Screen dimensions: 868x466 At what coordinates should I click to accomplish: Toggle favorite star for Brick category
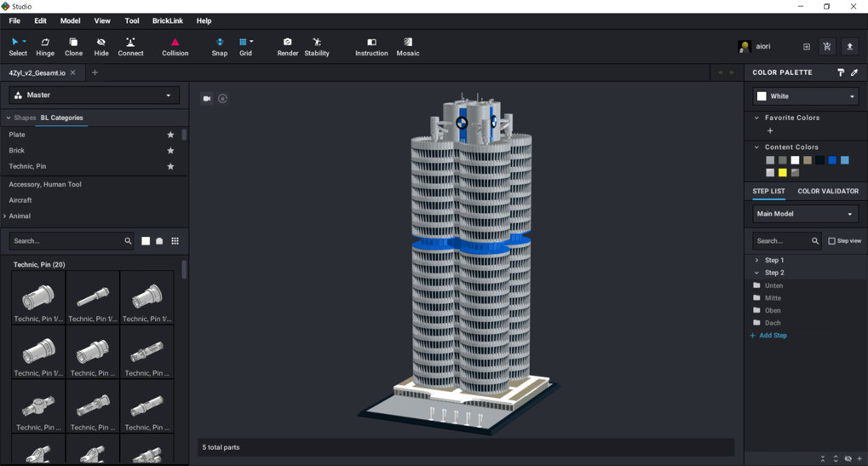(170, 151)
